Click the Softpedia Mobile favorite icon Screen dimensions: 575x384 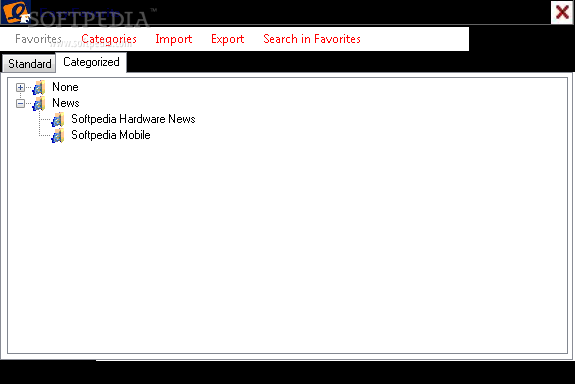(x=58, y=136)
